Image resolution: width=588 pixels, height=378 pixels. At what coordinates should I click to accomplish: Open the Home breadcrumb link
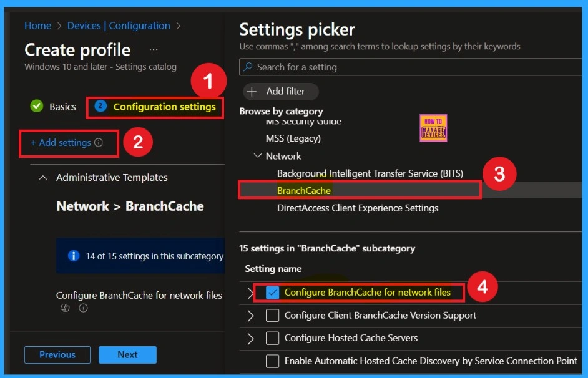[x=37, y=26]
